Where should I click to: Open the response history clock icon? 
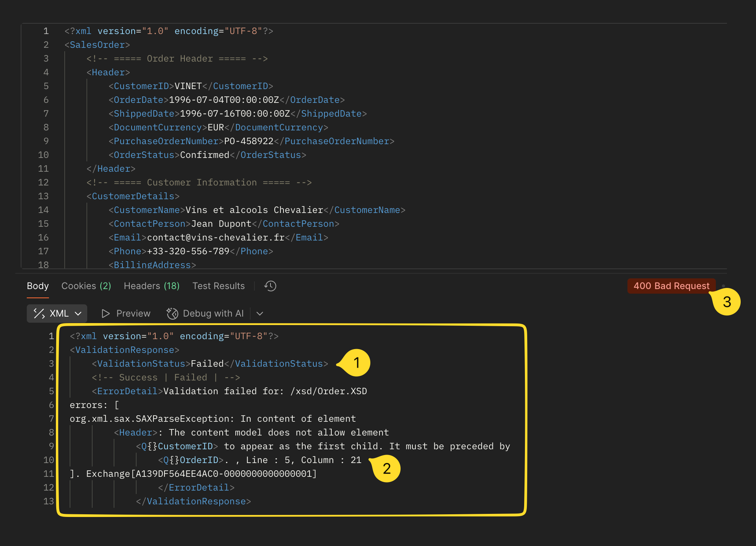click(x=270, y=286)
